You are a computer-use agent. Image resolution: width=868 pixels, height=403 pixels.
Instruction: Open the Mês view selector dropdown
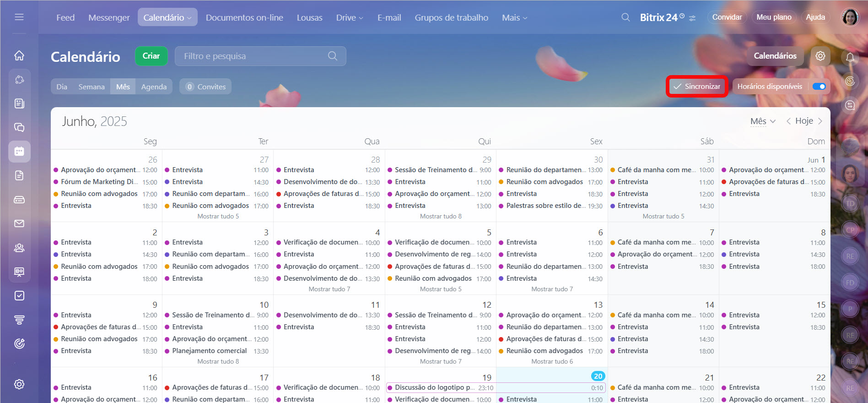point(763,121)
